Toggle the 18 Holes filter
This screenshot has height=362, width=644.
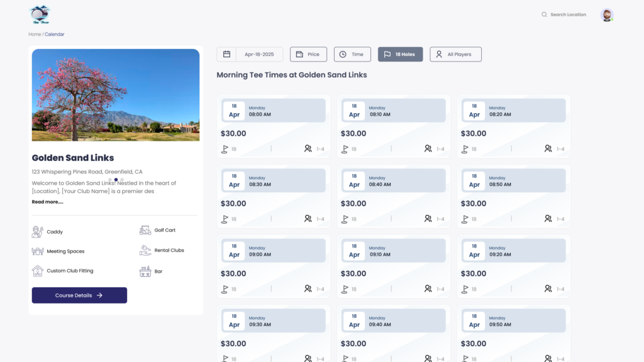(x=400, y=55)
